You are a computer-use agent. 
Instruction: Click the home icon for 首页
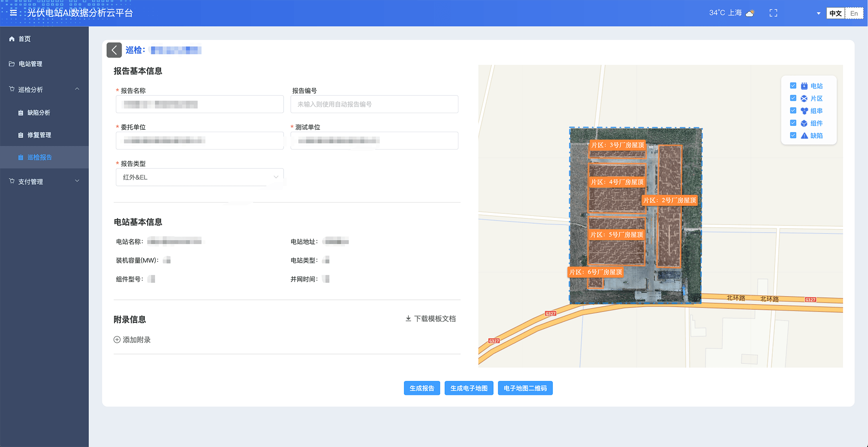[12, 39]
